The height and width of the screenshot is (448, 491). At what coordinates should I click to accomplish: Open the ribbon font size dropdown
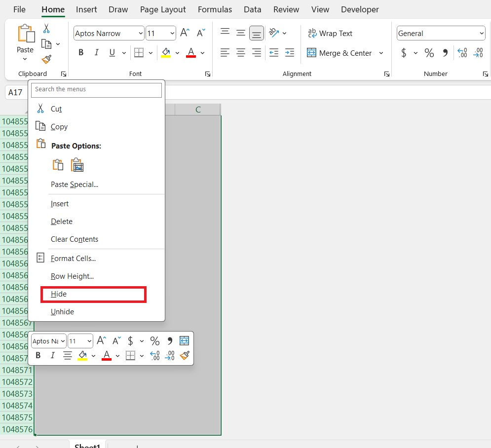[172, 33]
